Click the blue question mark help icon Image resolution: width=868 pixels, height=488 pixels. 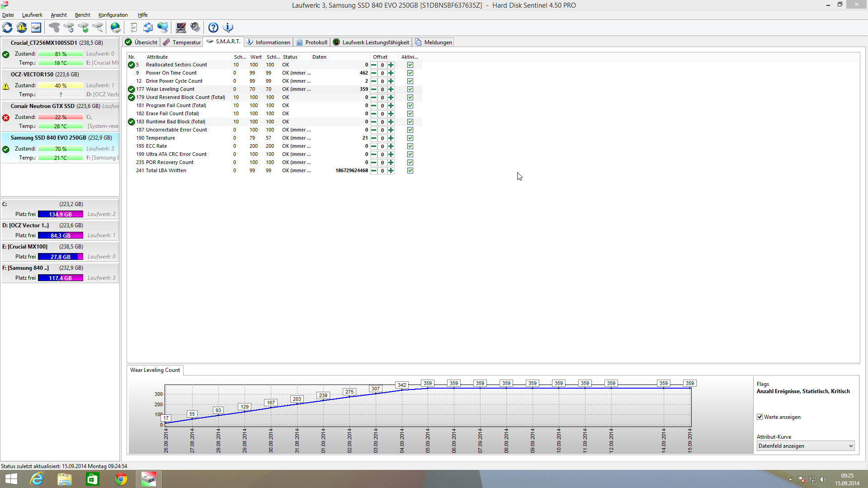[213, 28]
